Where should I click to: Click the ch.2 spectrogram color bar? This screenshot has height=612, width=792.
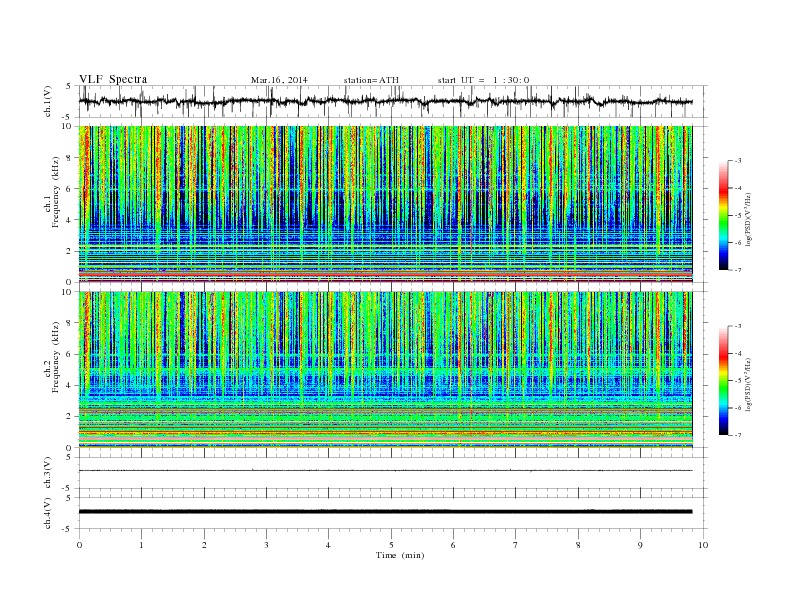click(723, 380)
